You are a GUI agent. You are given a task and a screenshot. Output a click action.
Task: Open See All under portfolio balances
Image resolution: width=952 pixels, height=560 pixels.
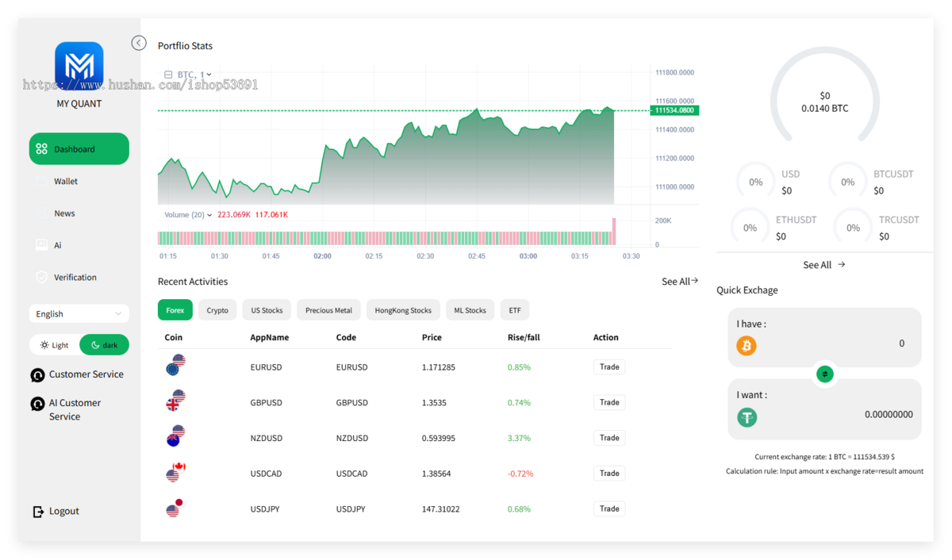pos(824,265)
